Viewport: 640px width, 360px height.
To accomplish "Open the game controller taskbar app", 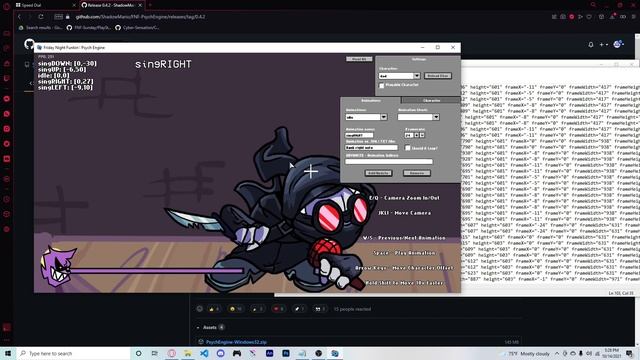I will coord(237,353).
